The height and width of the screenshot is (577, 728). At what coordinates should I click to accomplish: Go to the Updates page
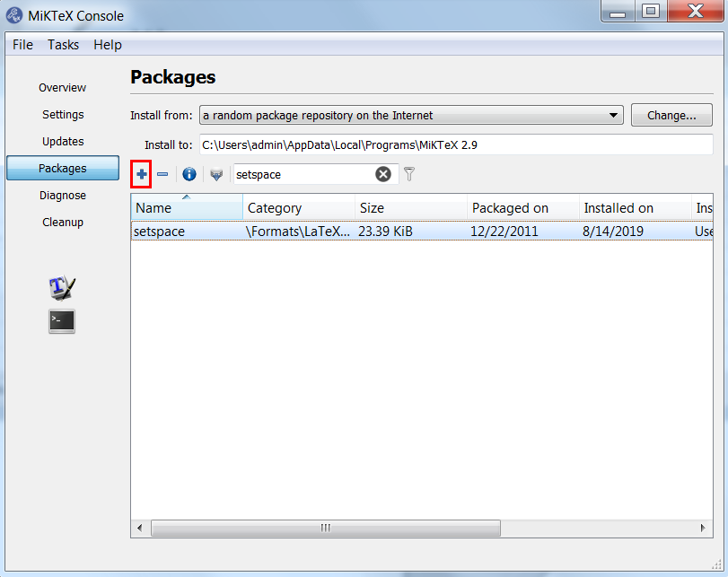pos(63,142)
